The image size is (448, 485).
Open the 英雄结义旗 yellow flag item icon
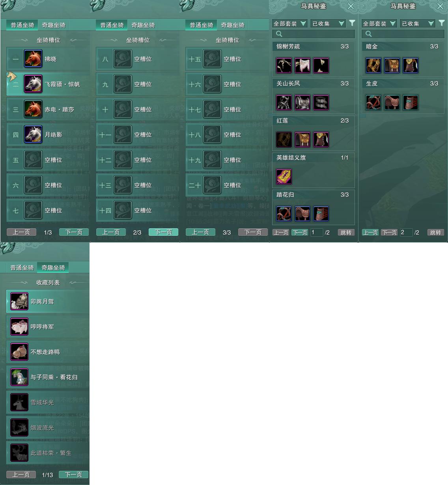click(x=284, y=177)
